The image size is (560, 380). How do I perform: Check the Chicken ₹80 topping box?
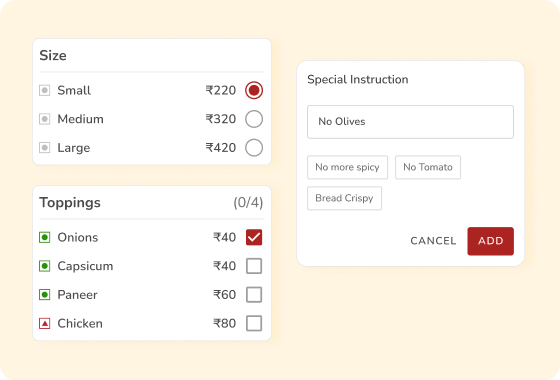click(x=254, y=324)
